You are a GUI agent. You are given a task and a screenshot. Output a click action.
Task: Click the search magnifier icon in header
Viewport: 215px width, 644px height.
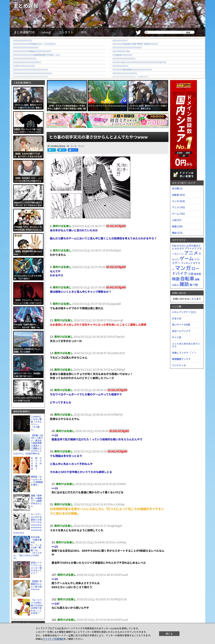pyautogui.click(x=146, y=32)
